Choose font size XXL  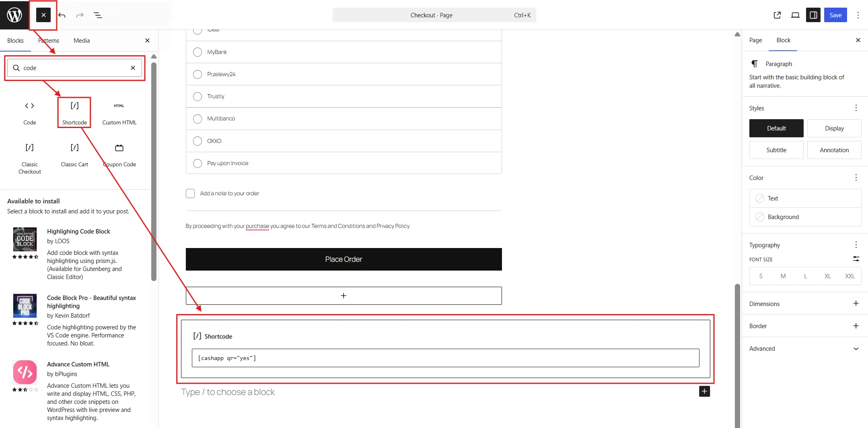(850, 276)
